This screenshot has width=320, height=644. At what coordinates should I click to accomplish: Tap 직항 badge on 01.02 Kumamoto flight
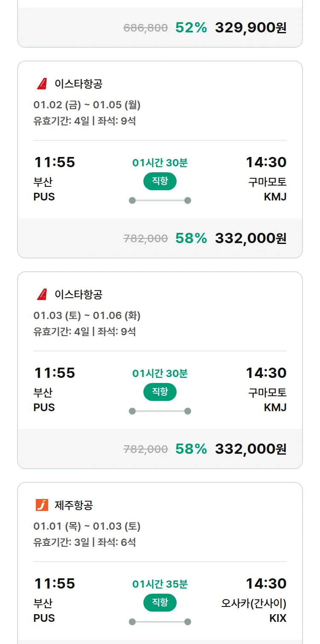tap(160, 181)
